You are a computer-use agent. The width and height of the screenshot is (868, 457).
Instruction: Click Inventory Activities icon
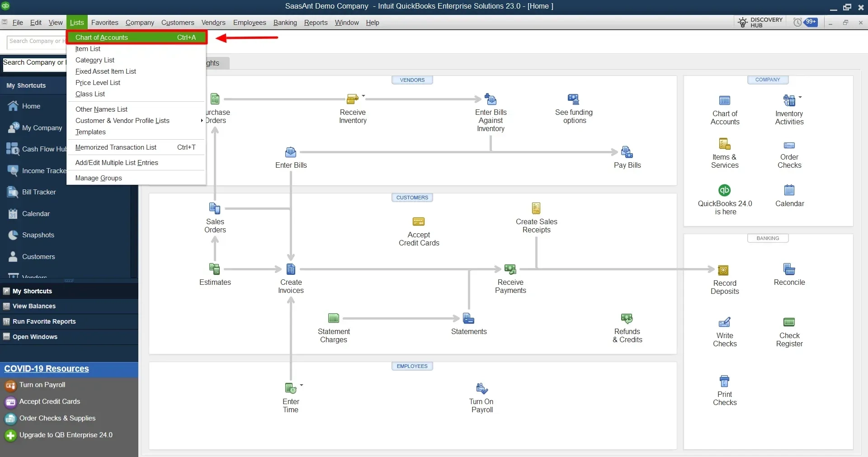click(789, 100)
